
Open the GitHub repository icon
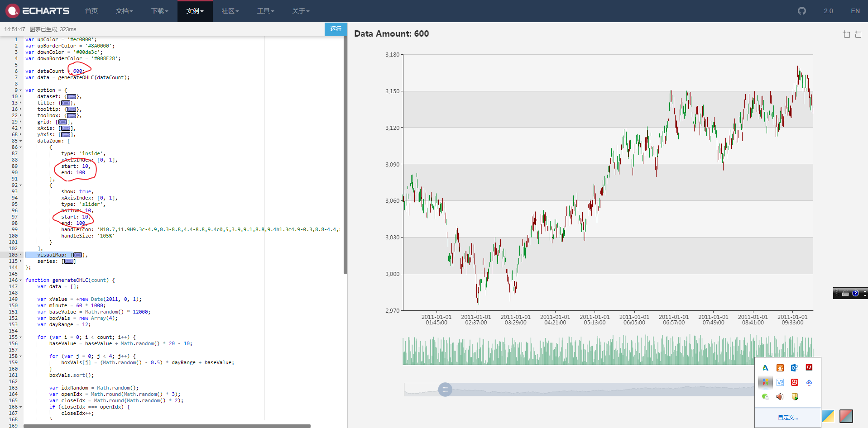tap(801, 11)
